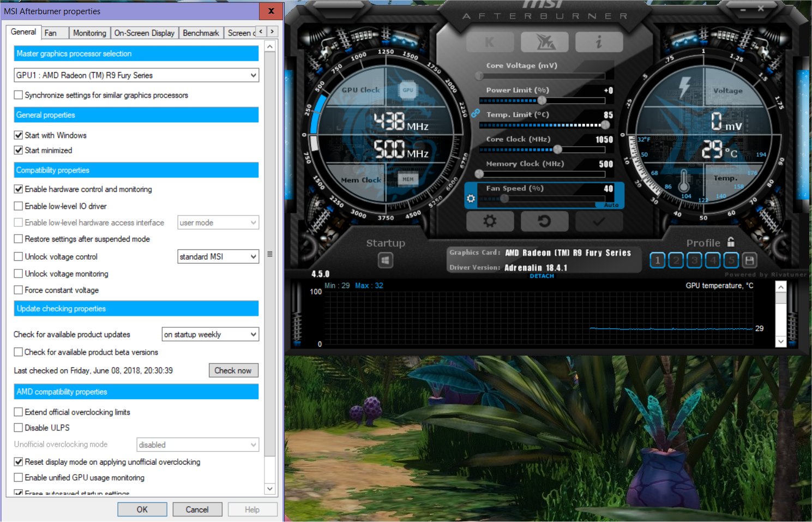The width and height of the screenshot is (812, 522).
Task: Click the Kombustor K button in Afterburner
Action: pos(490,42)
